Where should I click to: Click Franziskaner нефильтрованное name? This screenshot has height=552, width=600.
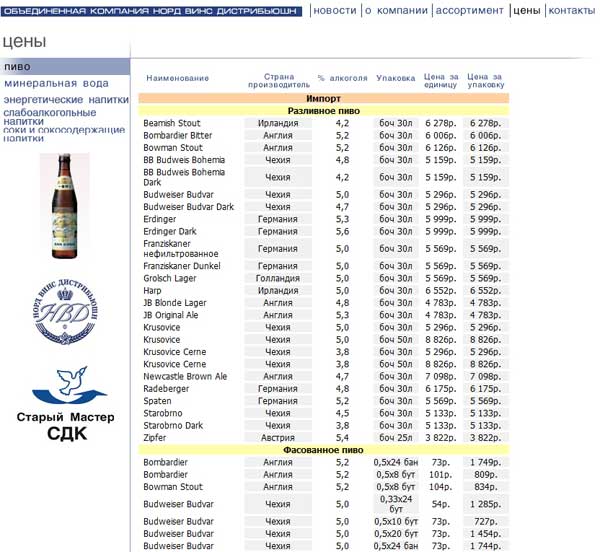181,249
